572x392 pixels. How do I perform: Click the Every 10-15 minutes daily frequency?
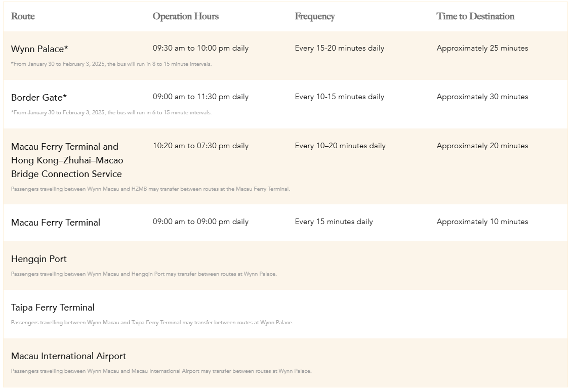340,97
